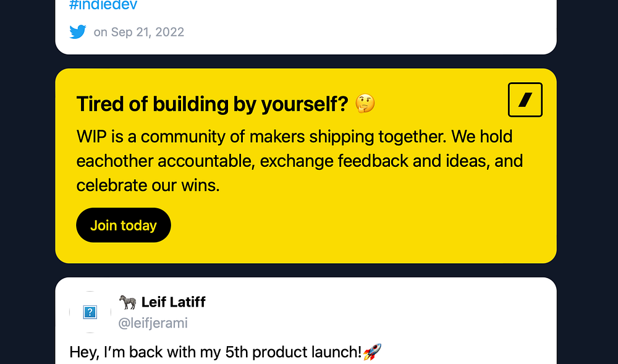Click empty yellow space right of Join today
Viewport: 618px width, 364px height.
[x=358, y=226]
